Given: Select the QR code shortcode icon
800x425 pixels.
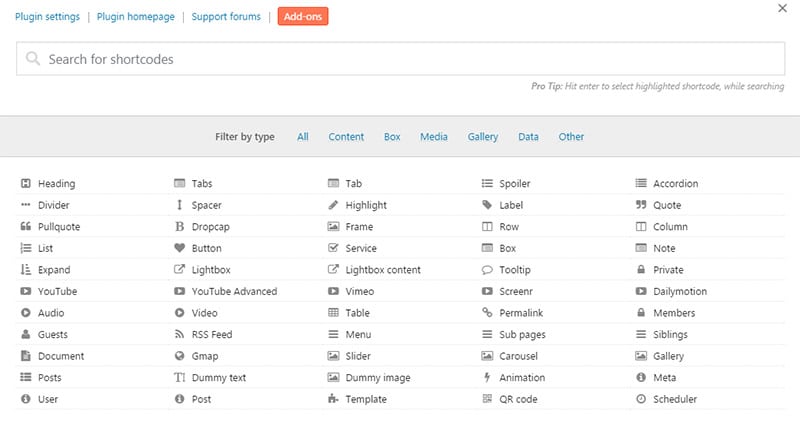Looking at the screenshot, I should point(488,399).
